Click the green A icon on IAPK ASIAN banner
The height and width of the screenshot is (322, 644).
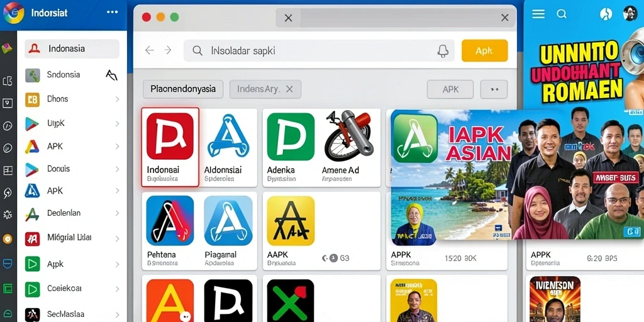tap(415, 138)
